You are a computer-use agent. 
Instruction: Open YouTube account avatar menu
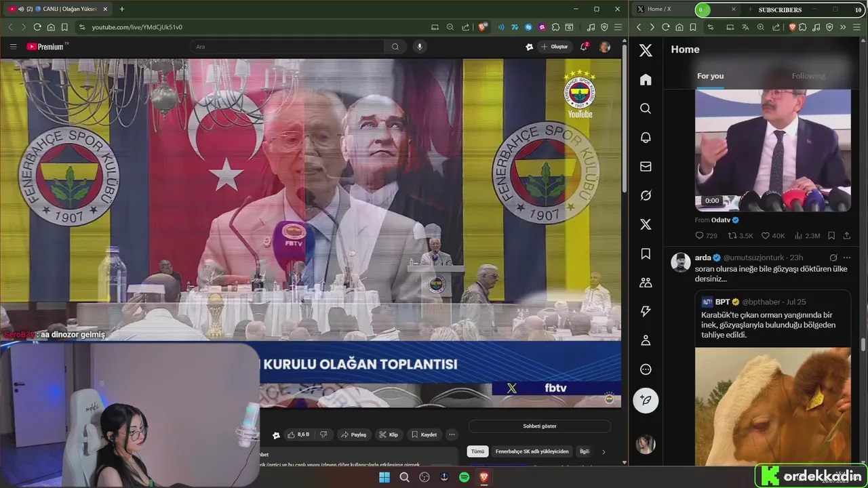(605, 47)
